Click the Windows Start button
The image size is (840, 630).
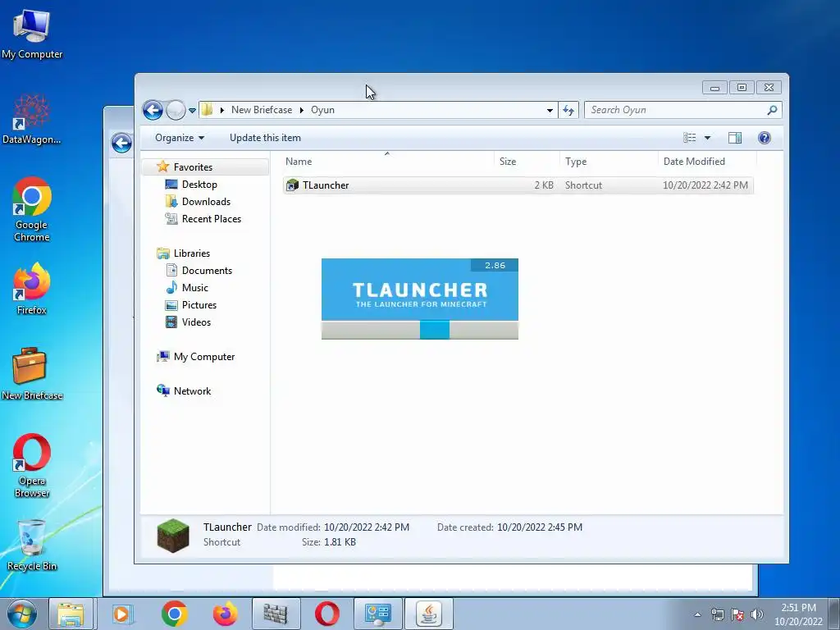pos(22,614)
